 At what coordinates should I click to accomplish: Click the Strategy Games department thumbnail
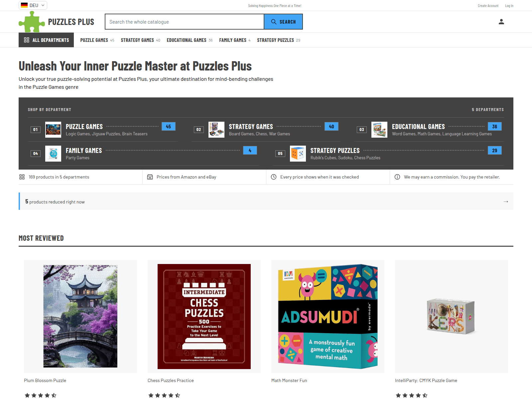(216, 130)
